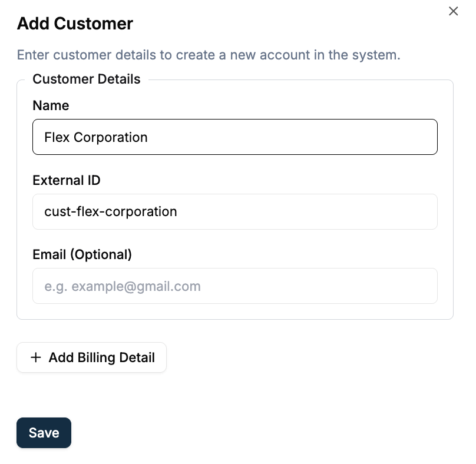The width and height of the screenshot is (476, 464).
Task: Select the cust-flex-corporation text box
Action: tap(235, 211)
